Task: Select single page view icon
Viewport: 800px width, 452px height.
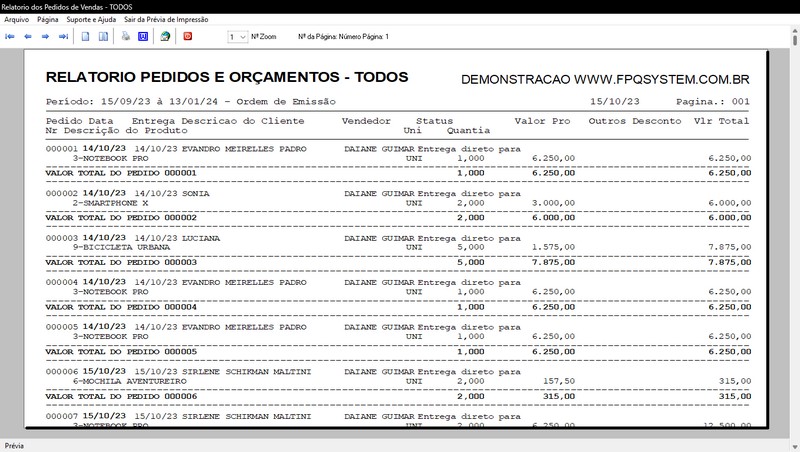Action: point(86,36)
